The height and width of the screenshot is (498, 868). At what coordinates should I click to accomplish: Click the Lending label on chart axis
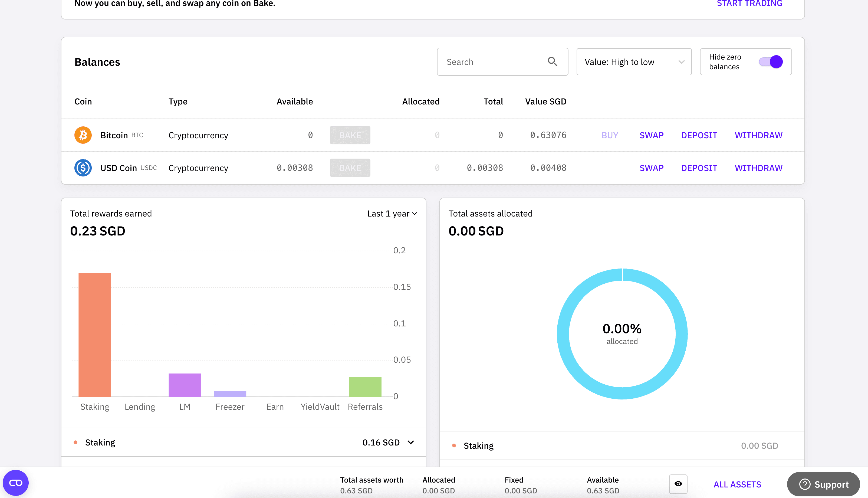coord(140,407)
